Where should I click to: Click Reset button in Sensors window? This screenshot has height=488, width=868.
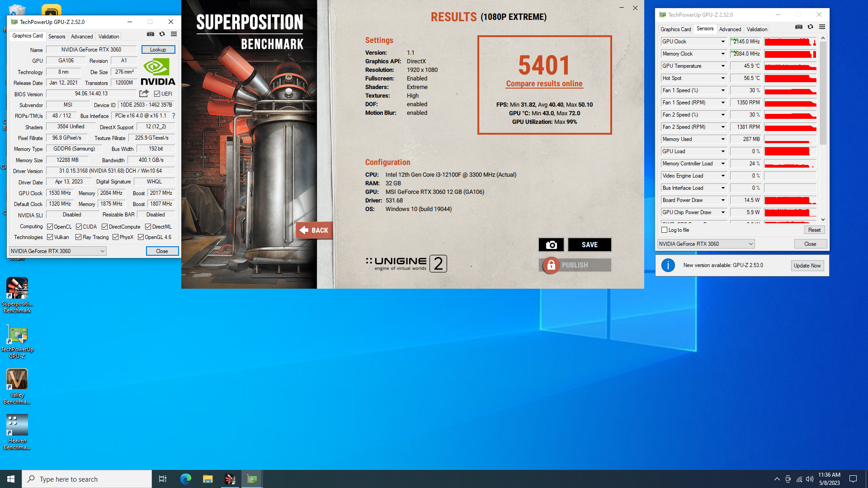tap(814, 230)
